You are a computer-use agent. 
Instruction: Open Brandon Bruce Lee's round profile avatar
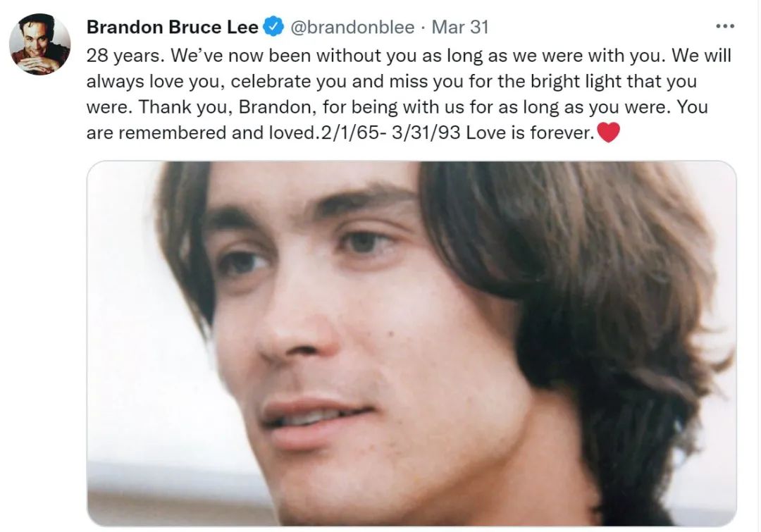pos(39,44)
